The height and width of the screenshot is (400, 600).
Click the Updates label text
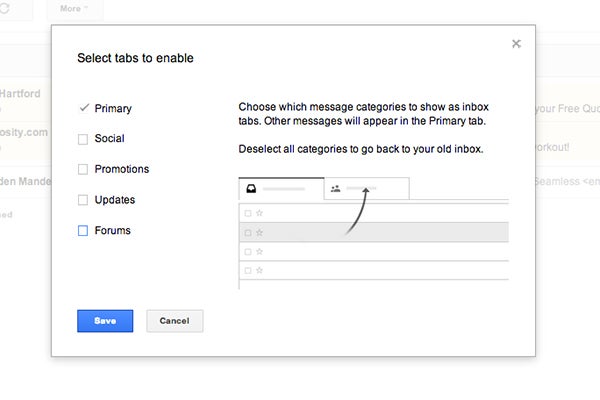pyautogui.click(x=115, y=200)
